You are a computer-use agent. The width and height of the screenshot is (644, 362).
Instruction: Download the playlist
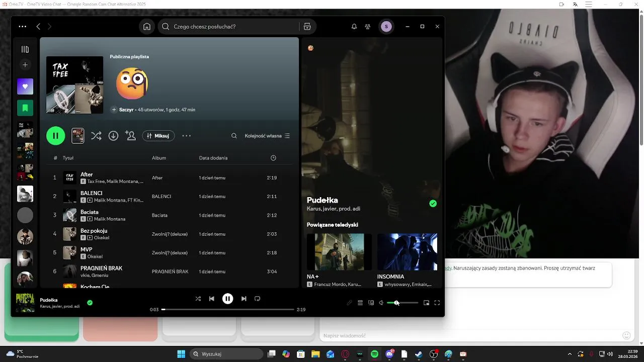pos(113,136)
